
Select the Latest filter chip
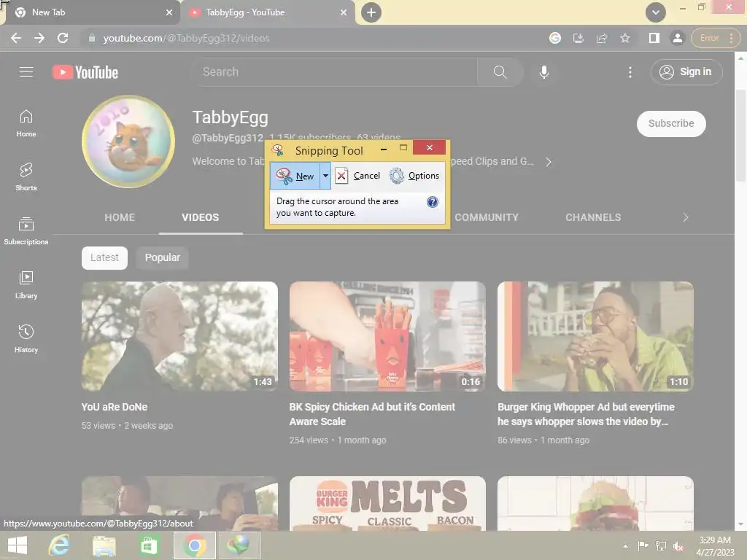click(x=104, y=257)
